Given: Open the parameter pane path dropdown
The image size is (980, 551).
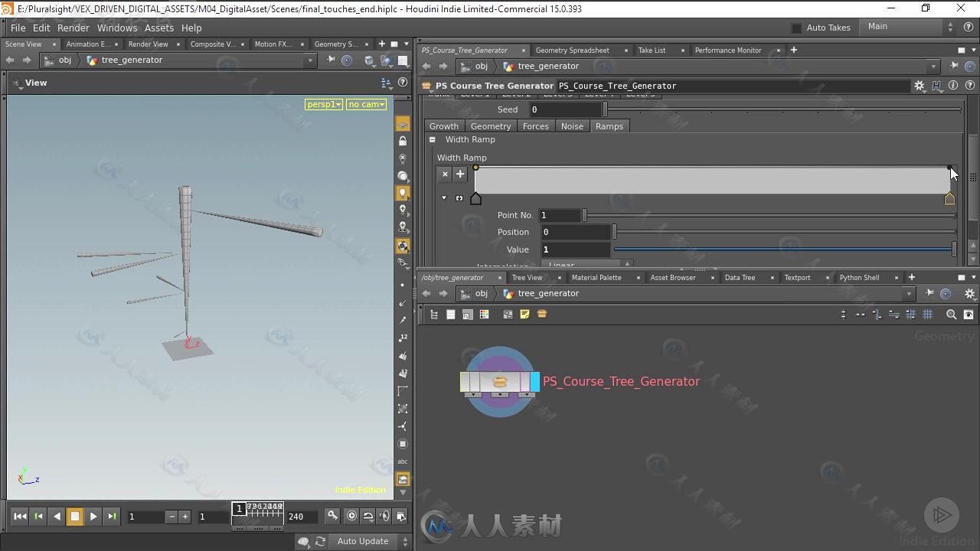Looking at the screenshot, I should point(933,67).
